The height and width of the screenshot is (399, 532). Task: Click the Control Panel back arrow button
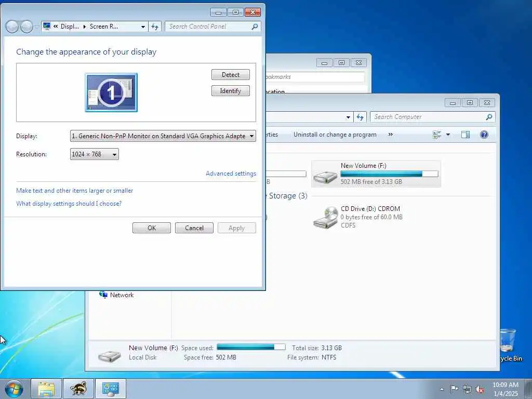pos(12,26)
